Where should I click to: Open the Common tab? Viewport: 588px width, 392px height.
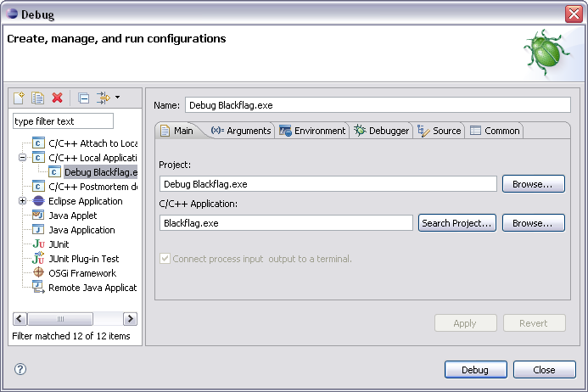(x=495, y=131)
